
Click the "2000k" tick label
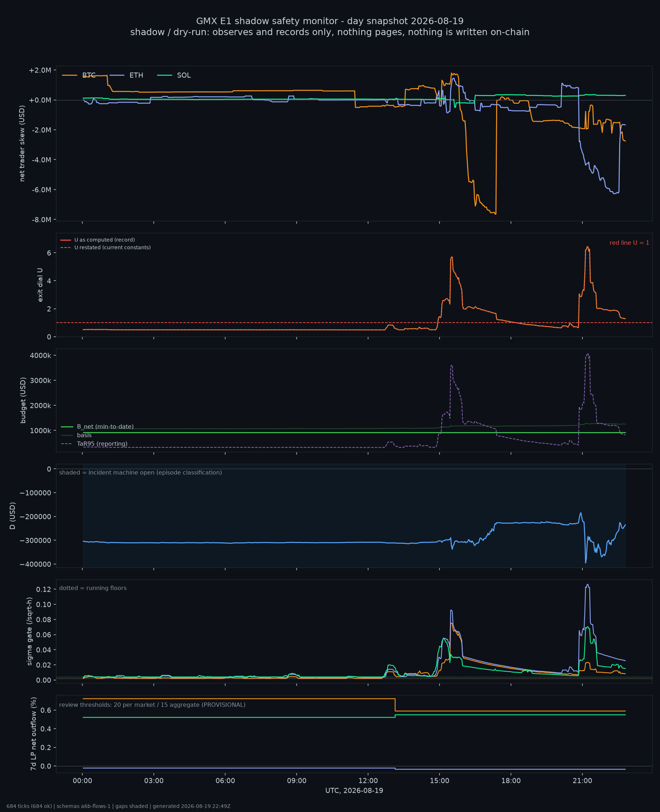[40, 405]
